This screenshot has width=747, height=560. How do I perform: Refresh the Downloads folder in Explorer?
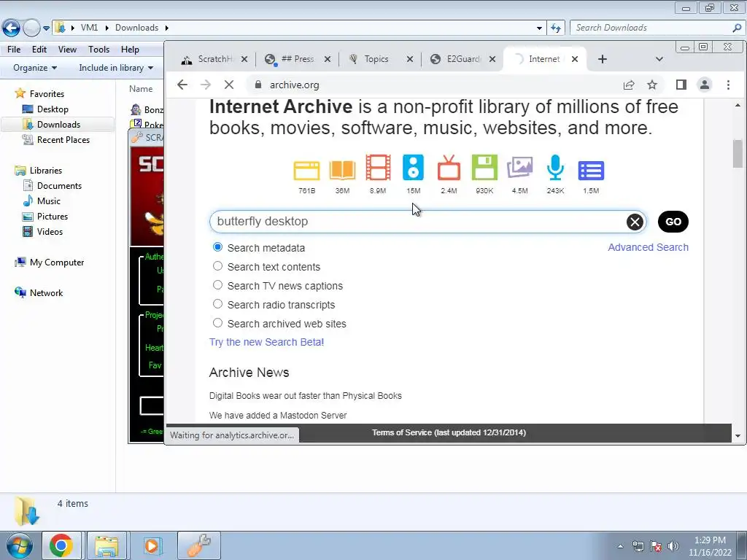coord(555,28)
